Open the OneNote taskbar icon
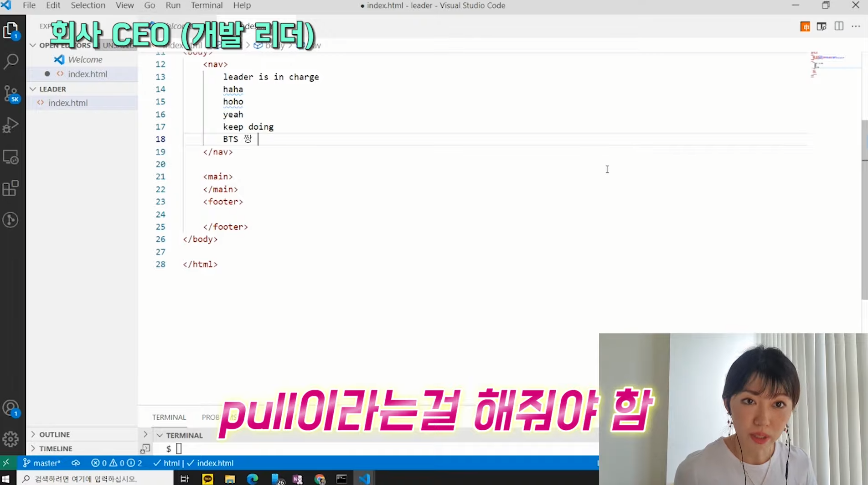The width and height of the screenshot is (868, 485). pos(298,479)
